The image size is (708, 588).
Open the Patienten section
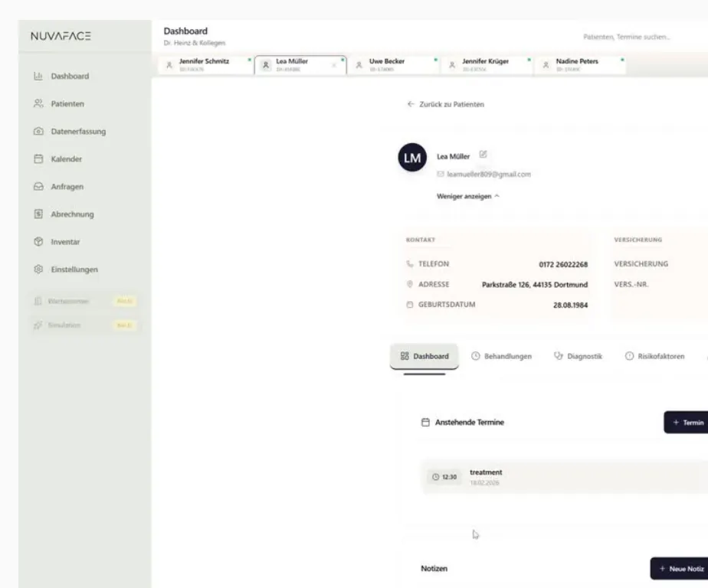click(67, 104)
